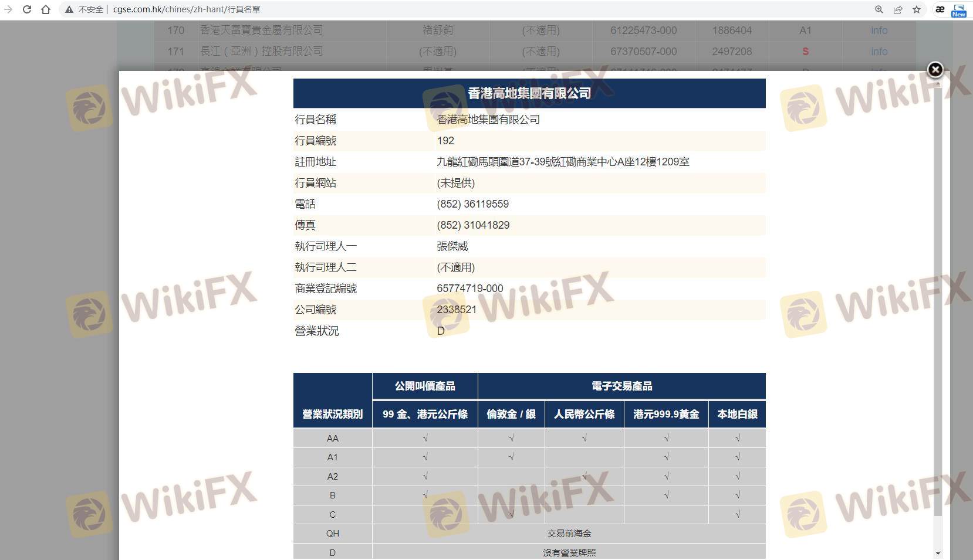Click the 執行司理人二 field label
Screen dimensions: 973x560
(x=326, y=267)
